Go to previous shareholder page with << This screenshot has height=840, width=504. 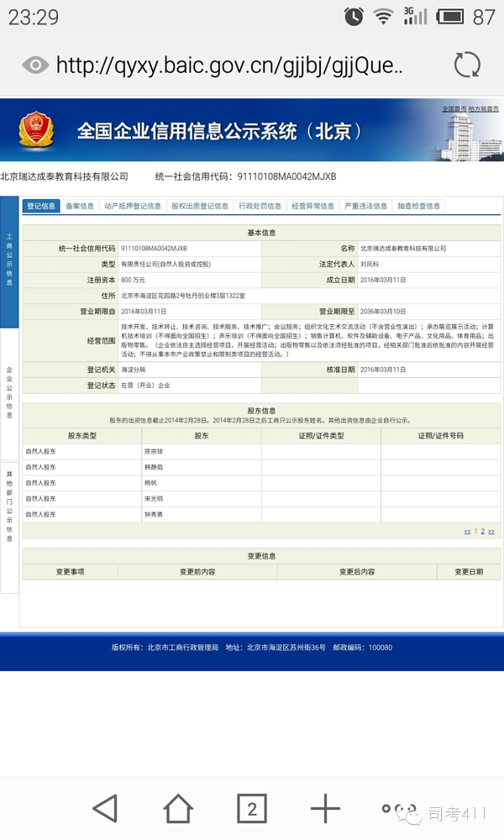point(467,532)
